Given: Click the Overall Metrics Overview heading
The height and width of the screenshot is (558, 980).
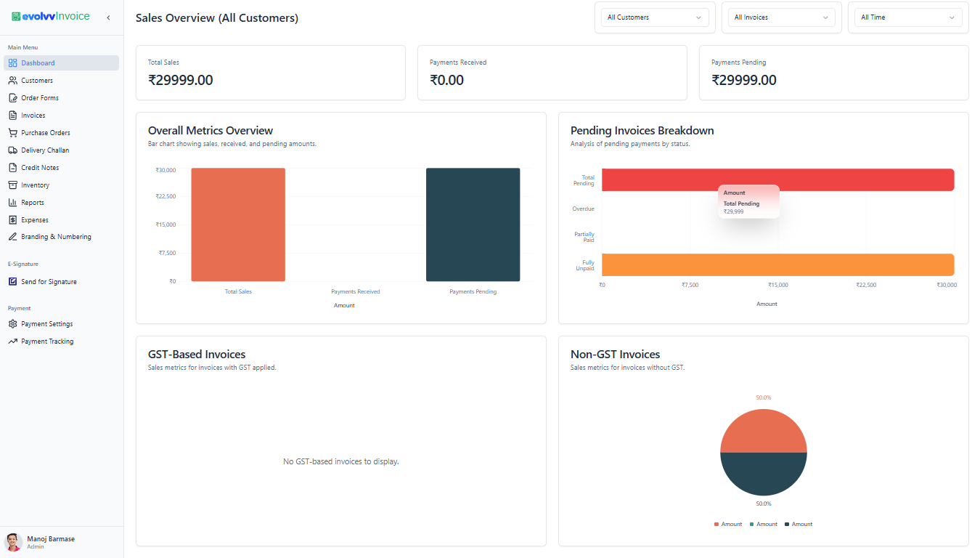Looking at the screenshot, I should tap(211, 131).
